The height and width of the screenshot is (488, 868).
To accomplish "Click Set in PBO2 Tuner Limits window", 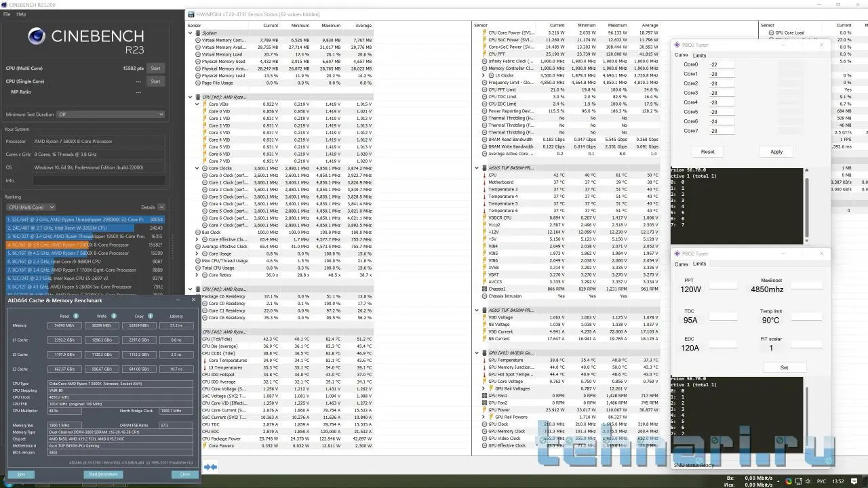I will pos(784,367).
